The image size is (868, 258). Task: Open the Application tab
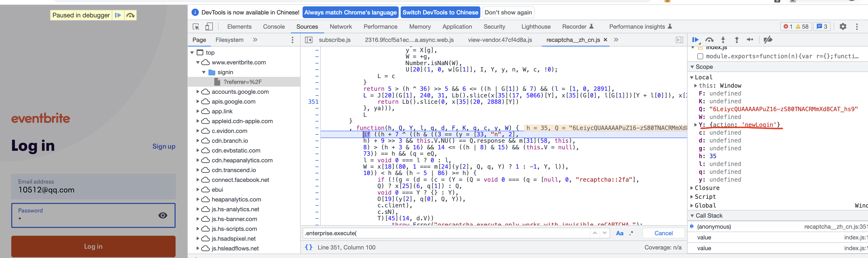click(x=457, y=27)
